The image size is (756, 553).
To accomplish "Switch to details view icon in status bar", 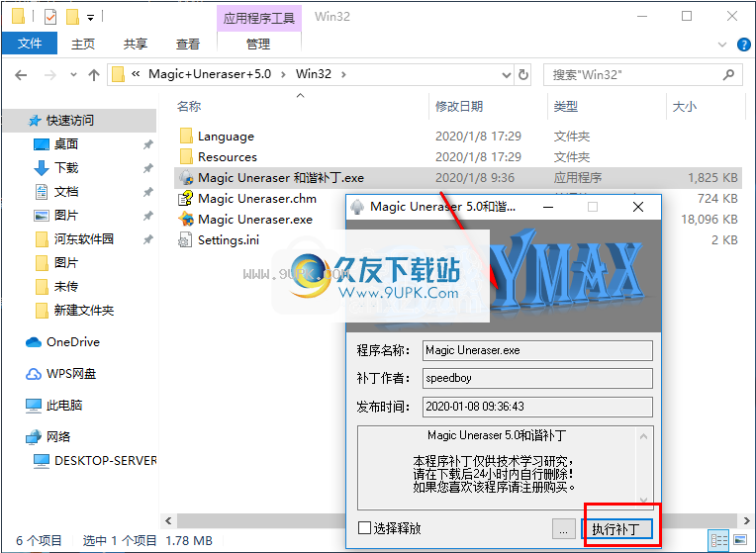I will point(719,540).
